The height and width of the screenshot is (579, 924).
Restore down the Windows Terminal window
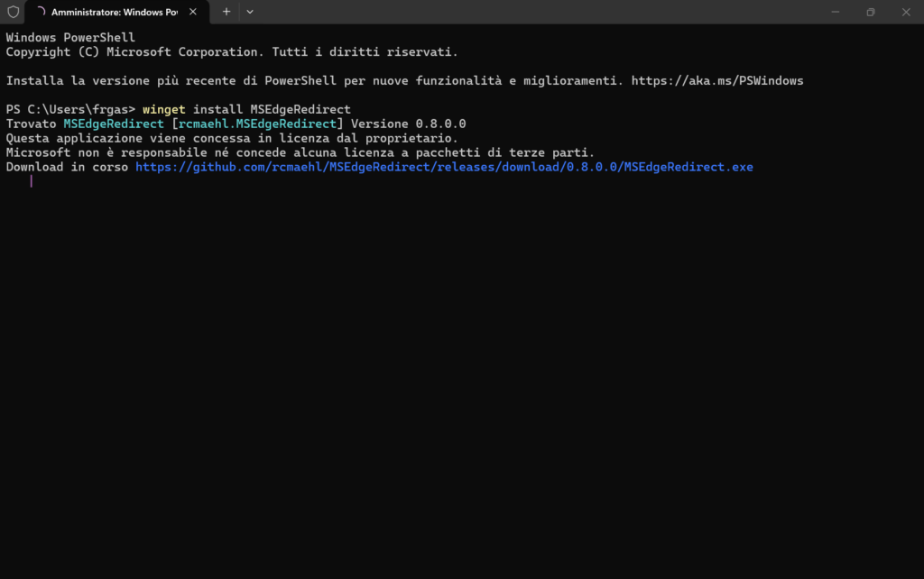[871, 12]
